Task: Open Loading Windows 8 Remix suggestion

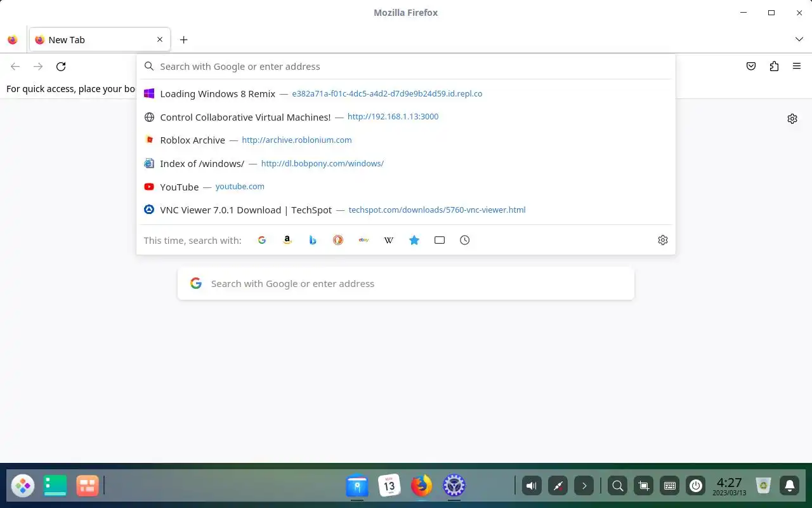Action: [x=406, y=93]
